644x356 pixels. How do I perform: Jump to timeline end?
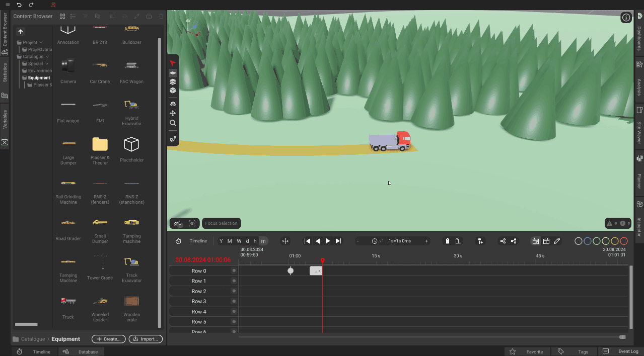(338, 241)
